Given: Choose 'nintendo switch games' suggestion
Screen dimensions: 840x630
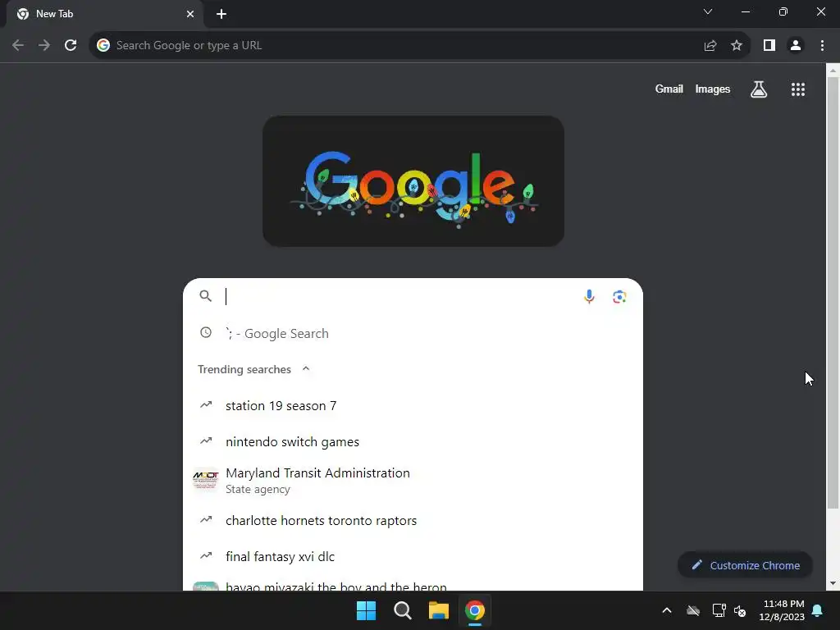Looking at the screenshot, I should tap(413, 441).
